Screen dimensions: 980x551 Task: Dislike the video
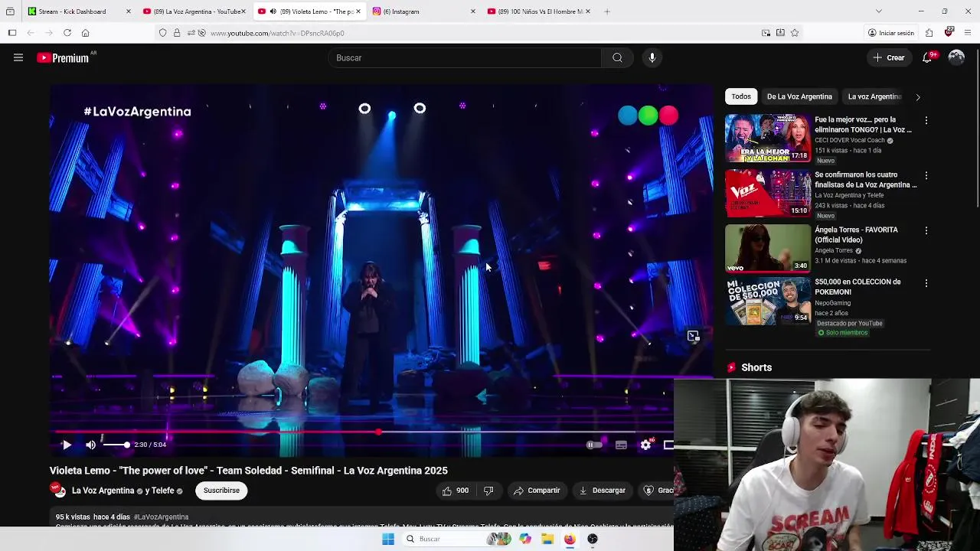click(x=488, y=491)
